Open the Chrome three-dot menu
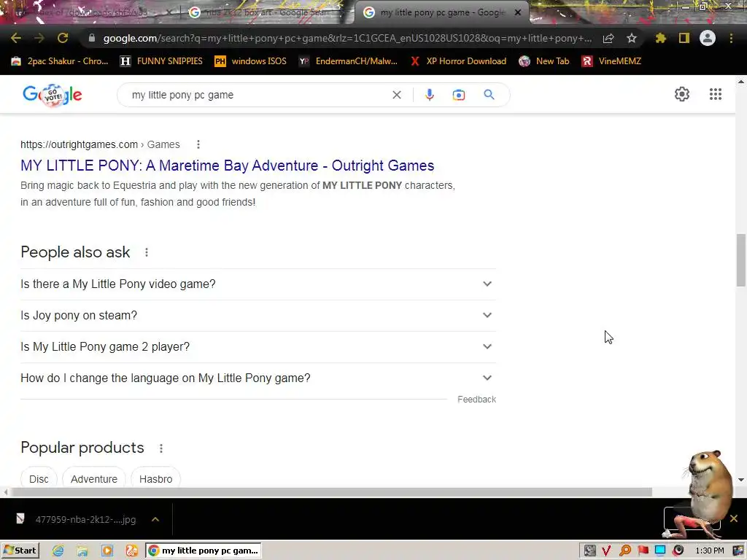The image size is (747, 560). click(731, 38)
